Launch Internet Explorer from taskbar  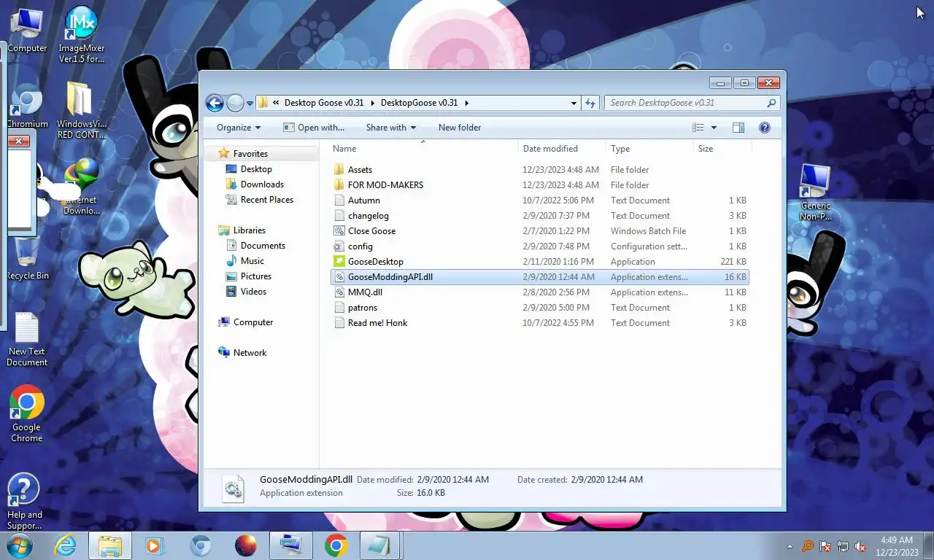(65, 545)
